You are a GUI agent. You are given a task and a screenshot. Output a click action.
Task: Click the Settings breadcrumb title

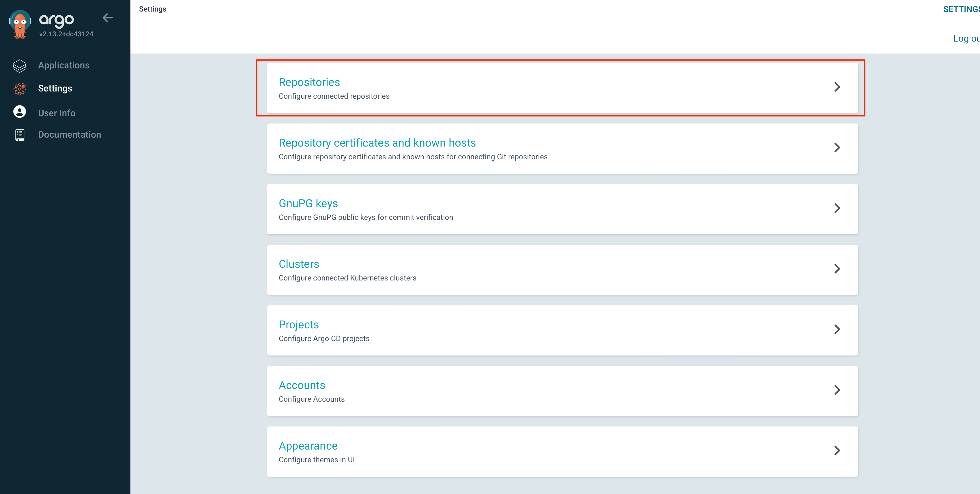153,9
